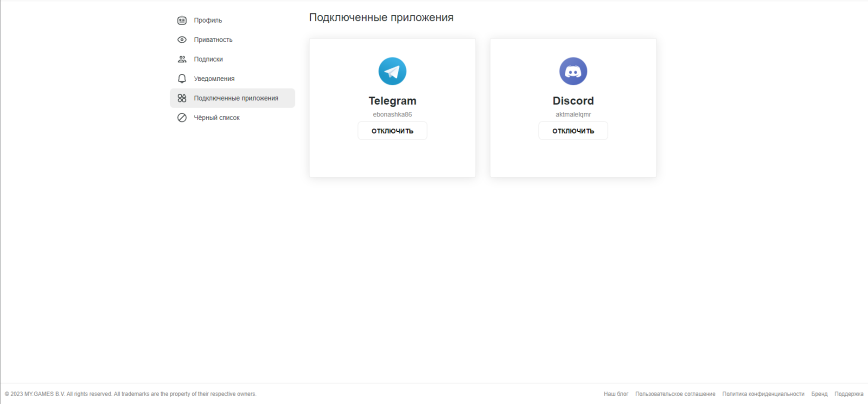Go to Поддержка in the footer

(x=849, y=394)
